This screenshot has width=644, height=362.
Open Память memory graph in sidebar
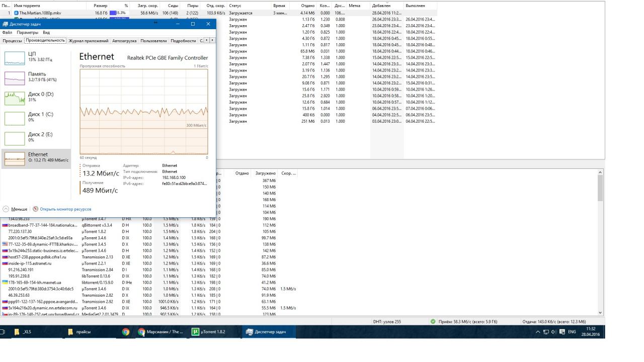[15, 78]
